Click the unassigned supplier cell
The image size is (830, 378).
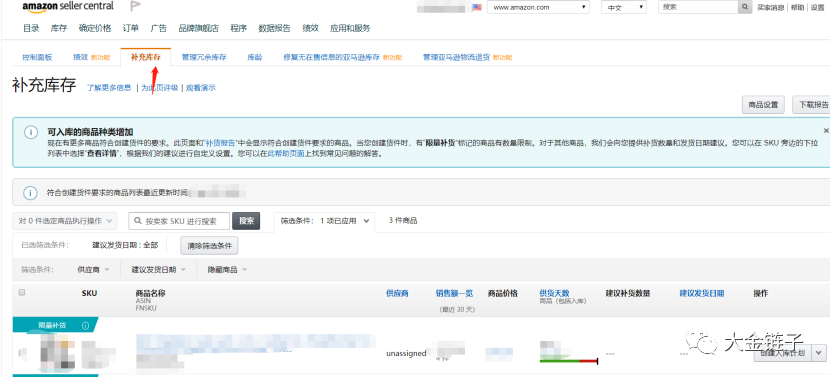point(406,353)
